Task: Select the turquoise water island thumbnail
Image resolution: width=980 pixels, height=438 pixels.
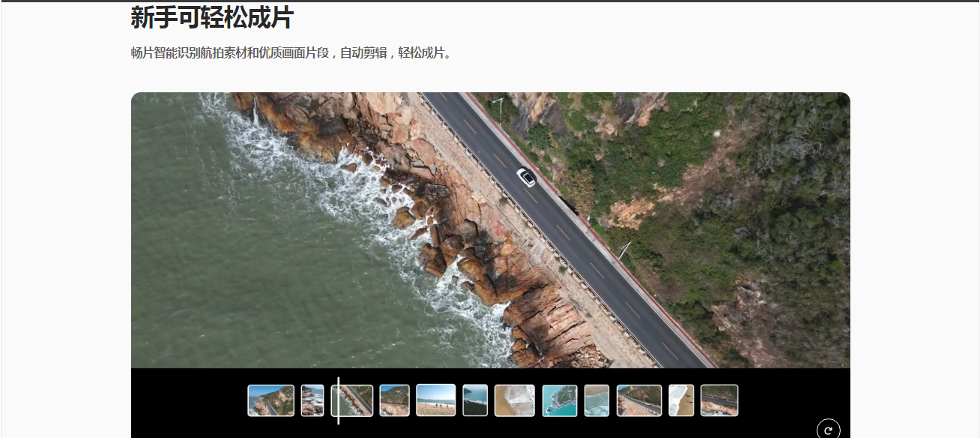Action: [560, 400]
